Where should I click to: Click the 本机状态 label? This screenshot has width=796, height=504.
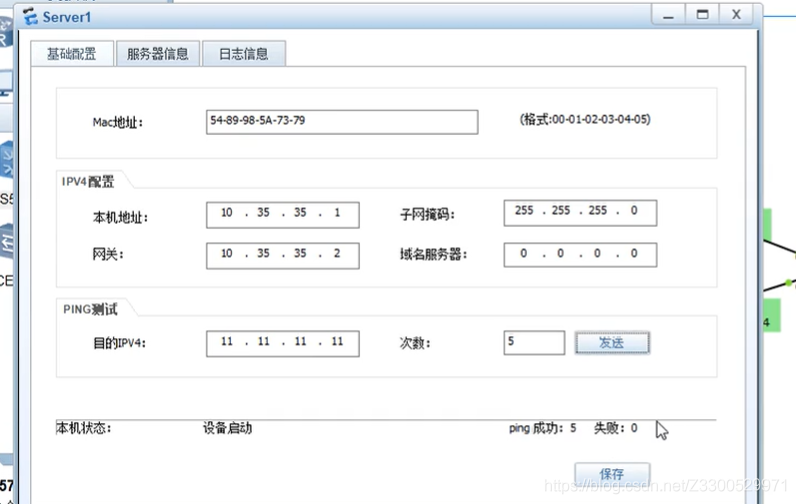84,428
